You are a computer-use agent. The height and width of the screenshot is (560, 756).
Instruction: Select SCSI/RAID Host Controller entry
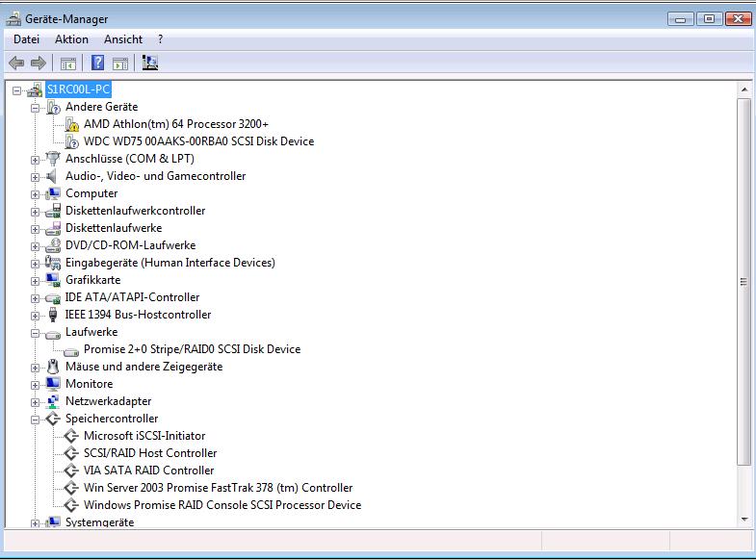coord(150,453)
